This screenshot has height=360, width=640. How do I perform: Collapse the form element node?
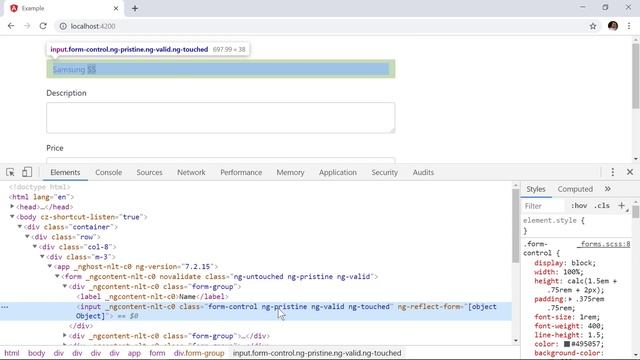point(57,276)
